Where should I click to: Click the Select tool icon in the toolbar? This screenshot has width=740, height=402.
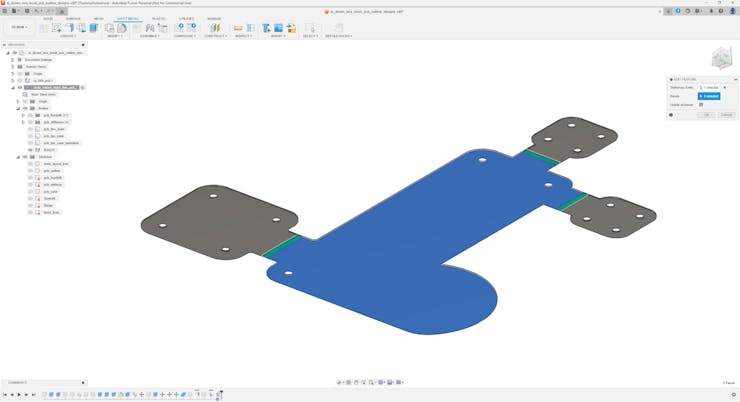point(310,28)
